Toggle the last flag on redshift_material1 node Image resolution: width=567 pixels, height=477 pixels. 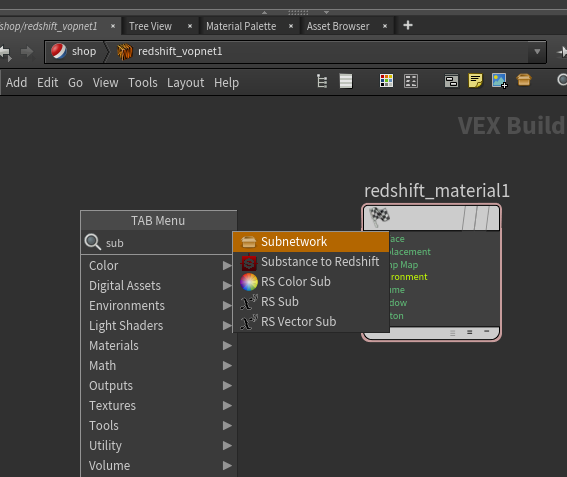492,218
